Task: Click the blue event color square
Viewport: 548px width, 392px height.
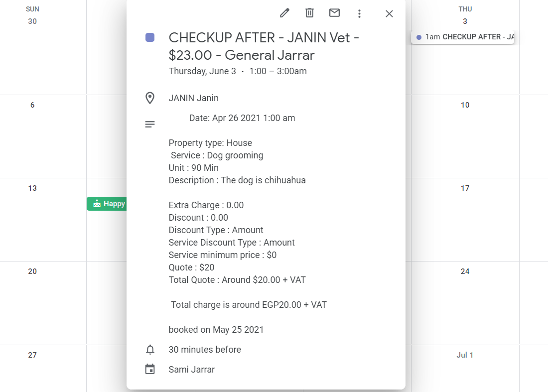Action: click(x=150, y=37)
